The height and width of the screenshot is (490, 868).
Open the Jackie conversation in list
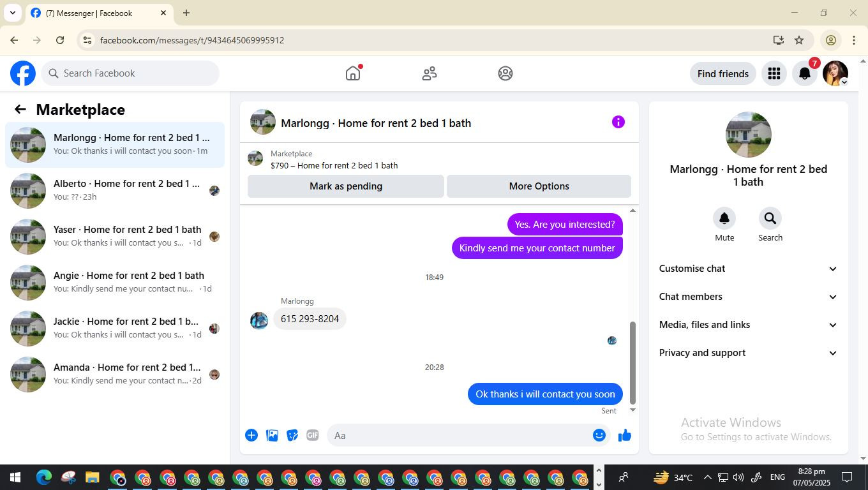pos(115,329)
